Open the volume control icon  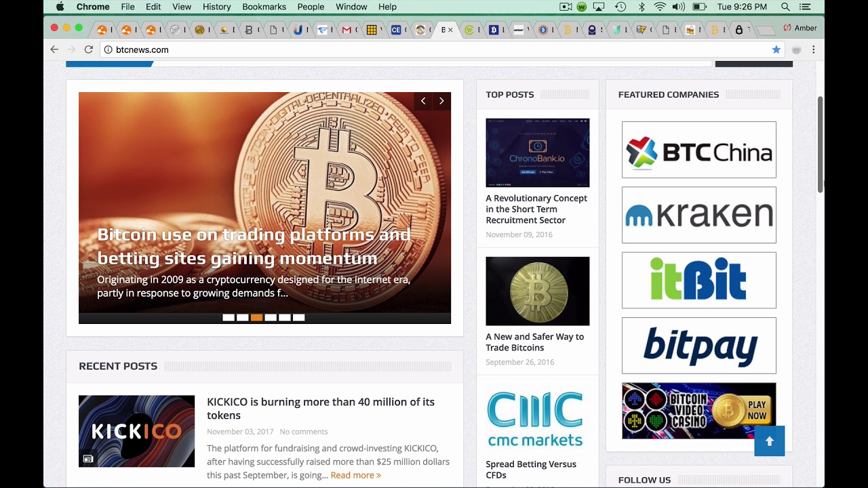(679, 7)
